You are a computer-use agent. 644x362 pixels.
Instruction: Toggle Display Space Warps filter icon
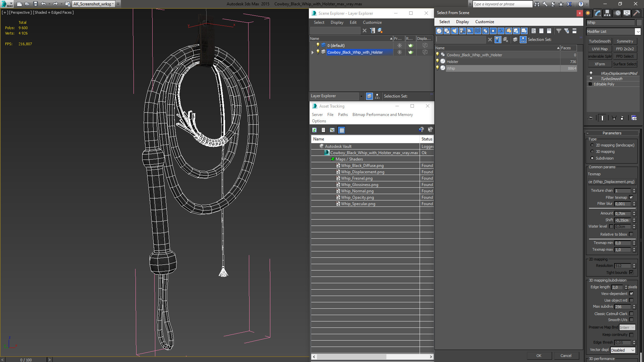478,31
